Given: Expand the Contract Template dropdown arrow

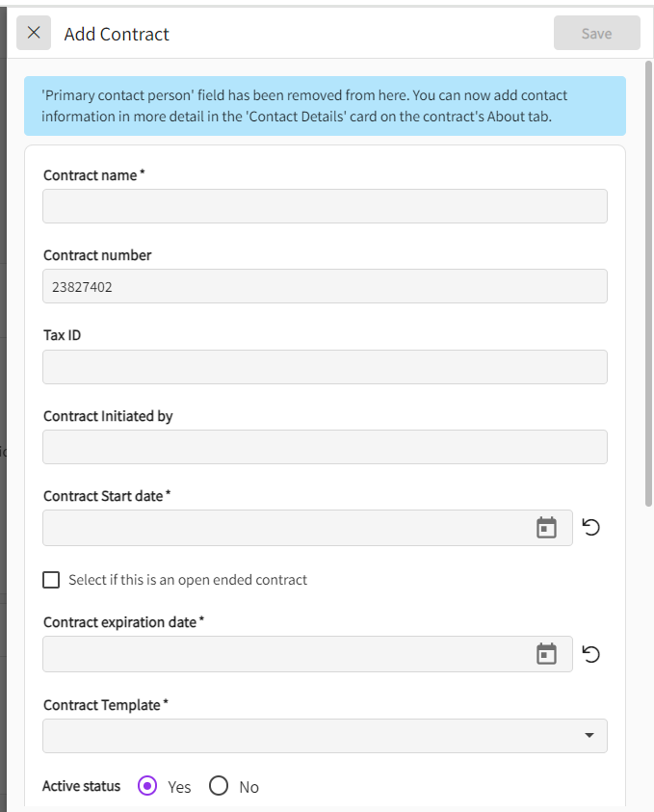Looking at the screenshot, I should (x=589, y=736).
